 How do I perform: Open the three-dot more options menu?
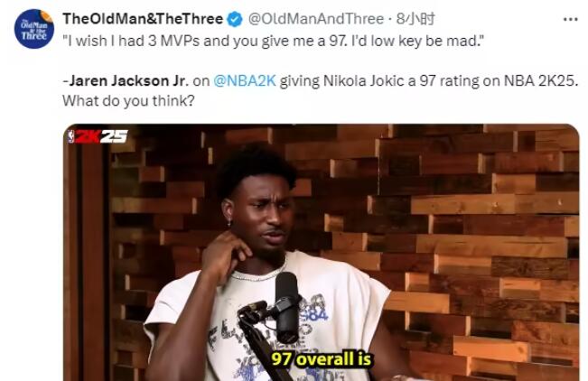[x=570, y=19]
